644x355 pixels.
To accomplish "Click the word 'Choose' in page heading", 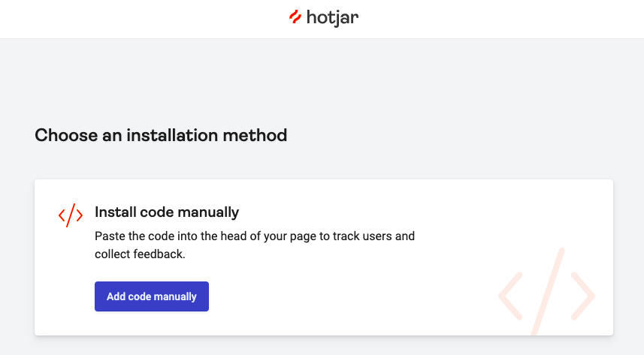I will click(66, 135).
